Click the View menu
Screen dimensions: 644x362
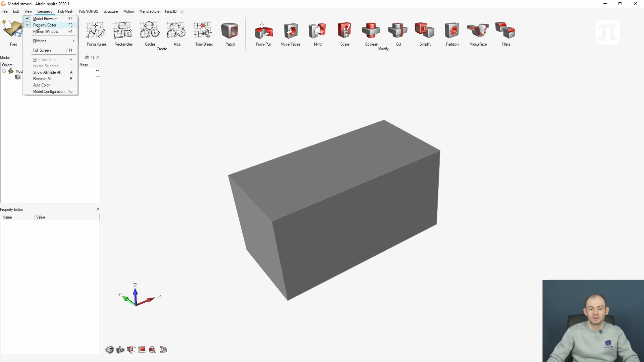tap(28, 11)
